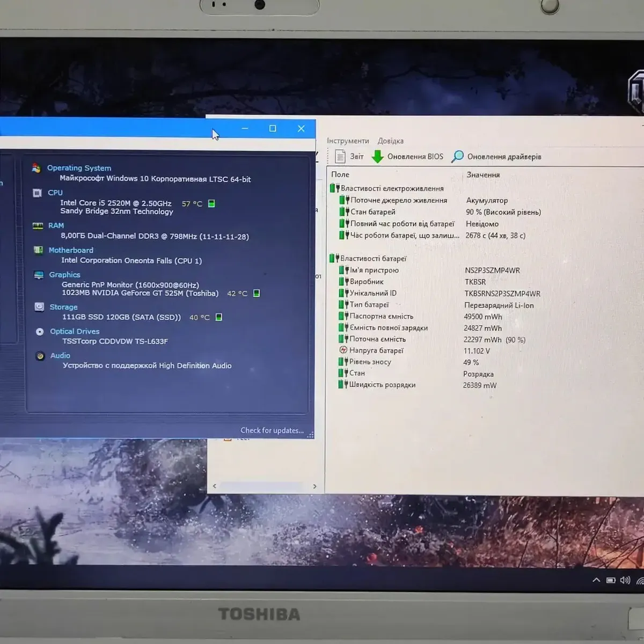Click the Motherboard icon
The width and height of the screenshot is (644, 644).
pyautogui.click(x=38, y=250)
